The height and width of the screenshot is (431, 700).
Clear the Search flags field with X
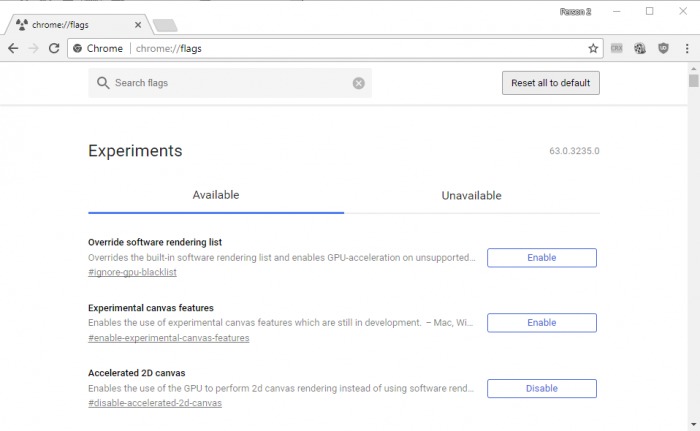point(358,83)
